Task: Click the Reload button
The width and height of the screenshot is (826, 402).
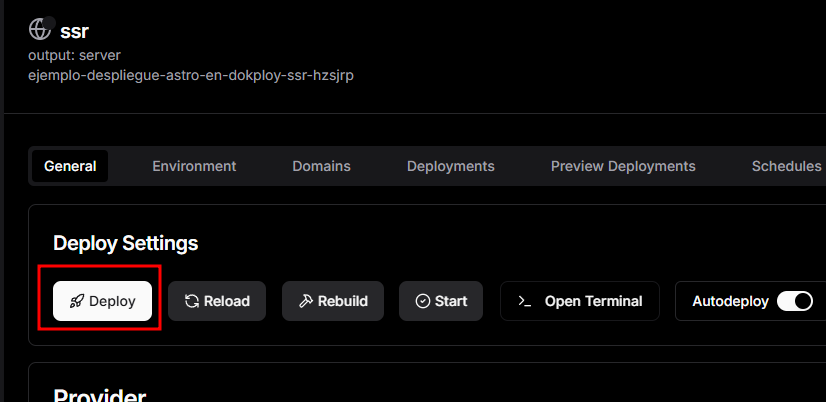Action: click(x=217, y=301)
